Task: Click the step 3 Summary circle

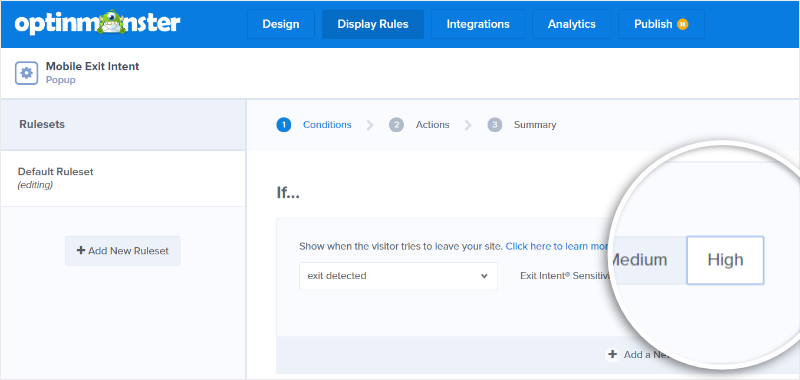Action: coord(494,125)
